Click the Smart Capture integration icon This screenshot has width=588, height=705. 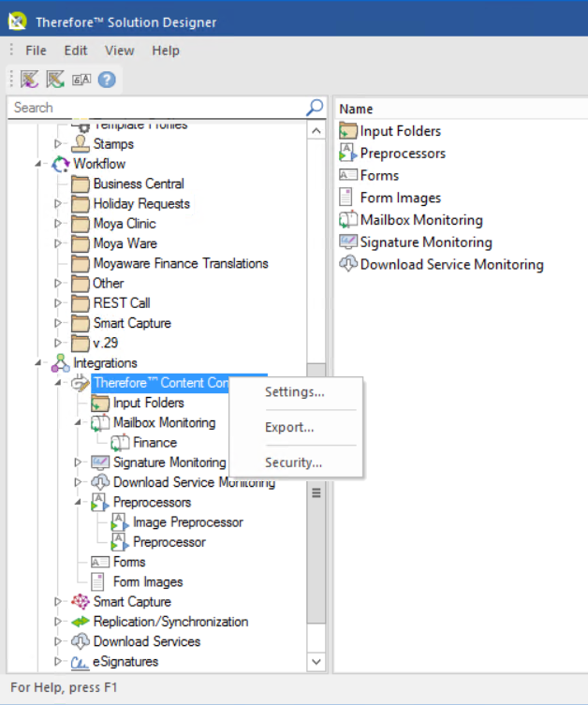[x=81, y=602]
